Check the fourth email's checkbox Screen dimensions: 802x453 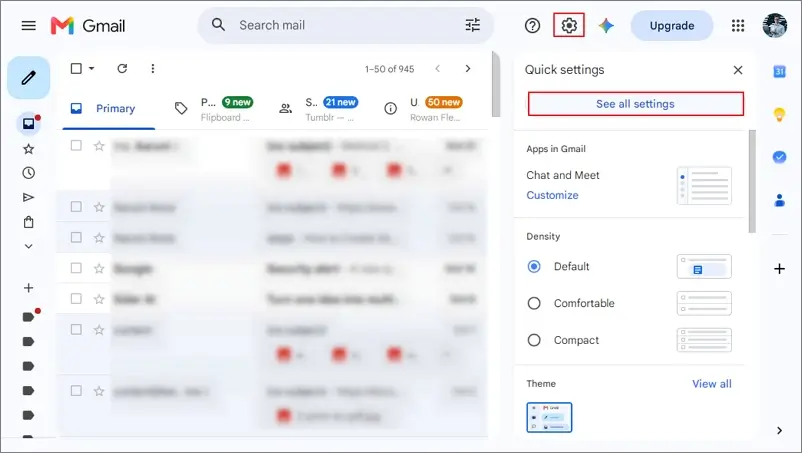[x=76, y=268]
